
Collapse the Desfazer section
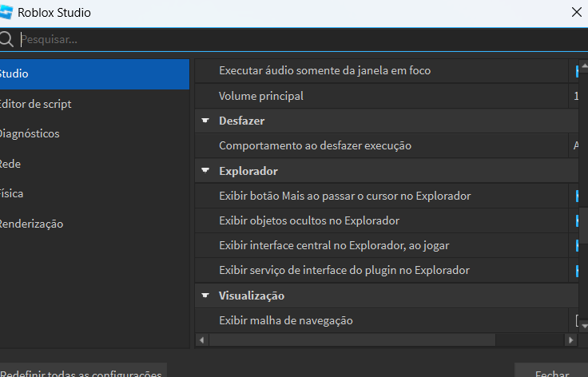[205, 121]
